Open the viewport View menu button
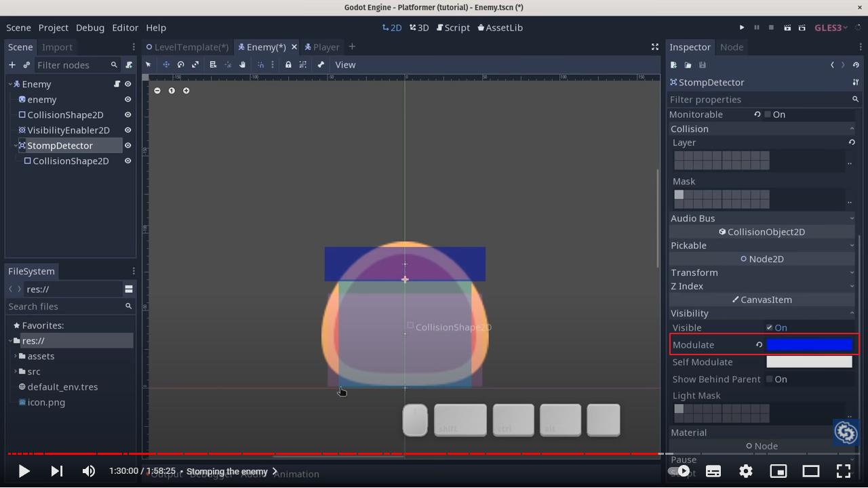Image resolution: width=868 pixels, height=488 pixels. (x=345, y=65)
